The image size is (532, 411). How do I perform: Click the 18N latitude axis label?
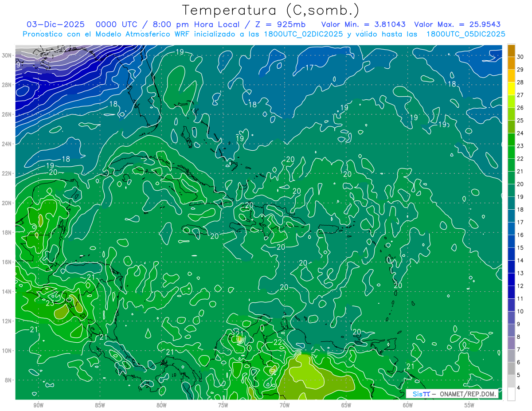(7, 232)
